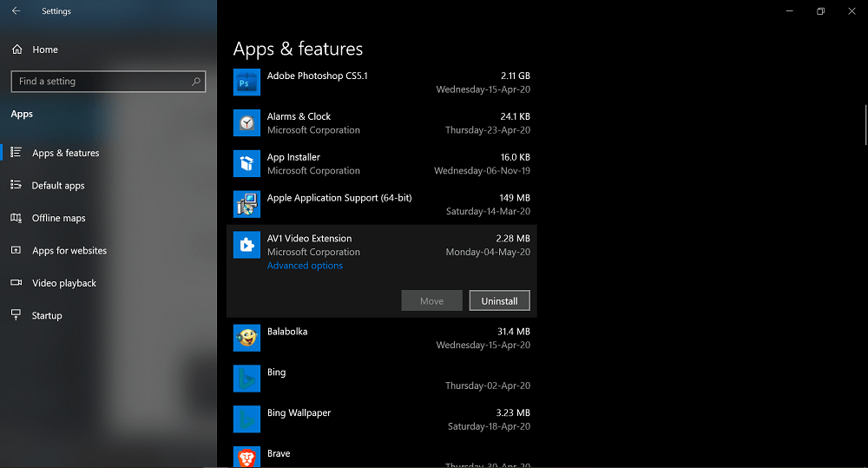Click the 3.23 MB size value

(513, 412)
